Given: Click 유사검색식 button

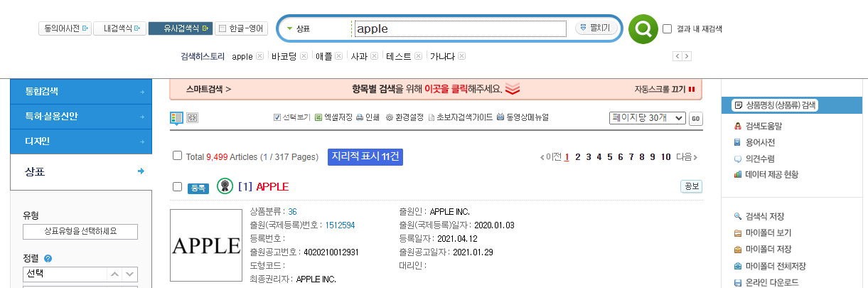Looking at the screenshot, I should pos(181,28).
